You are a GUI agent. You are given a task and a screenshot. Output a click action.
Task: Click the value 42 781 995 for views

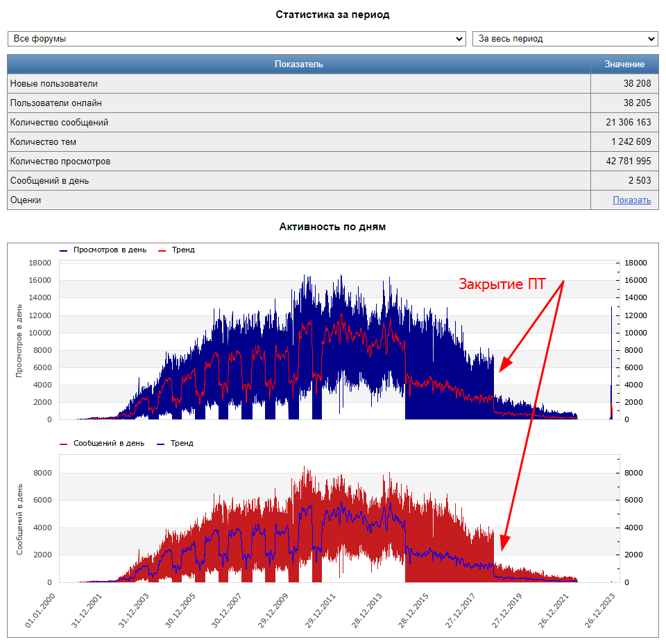coord(628,162)
